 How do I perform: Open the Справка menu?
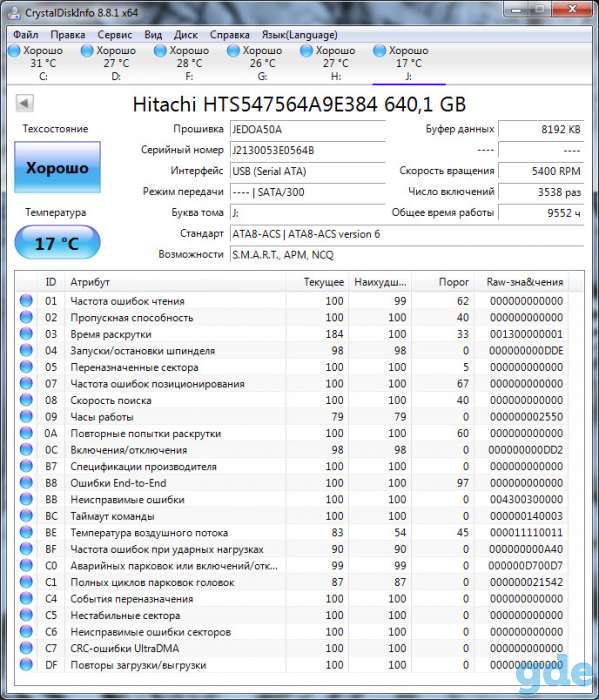coord(229,35)
